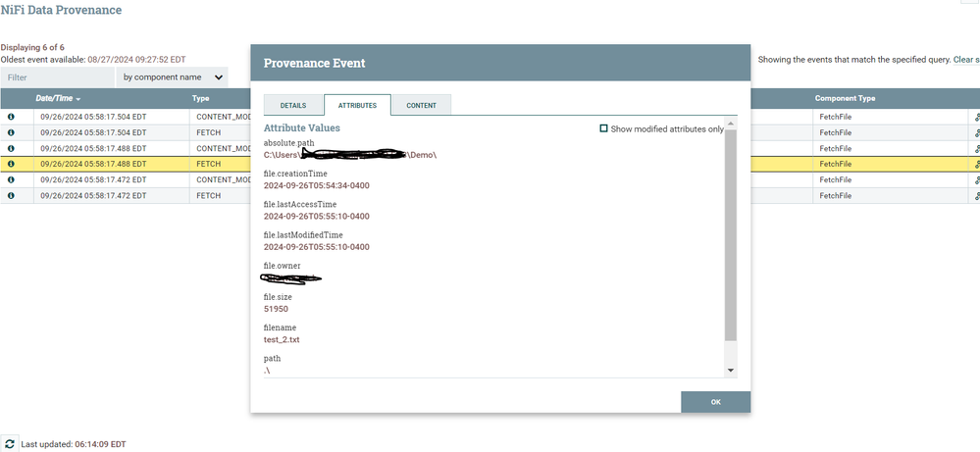Click info icon of the highlighted FETCH row
Screen dimensions: 980x452
[x=11, y=164]
